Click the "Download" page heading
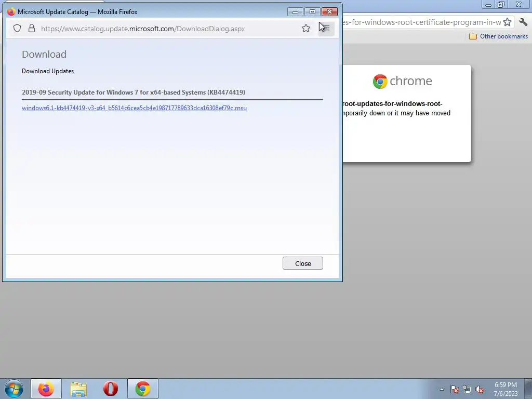 coord(44,54)
